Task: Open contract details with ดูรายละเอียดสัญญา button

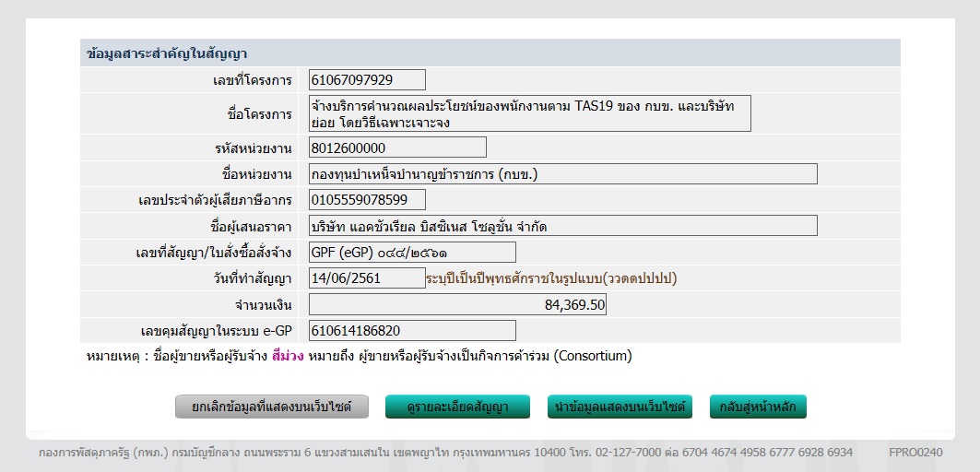Action: [457, 407]
